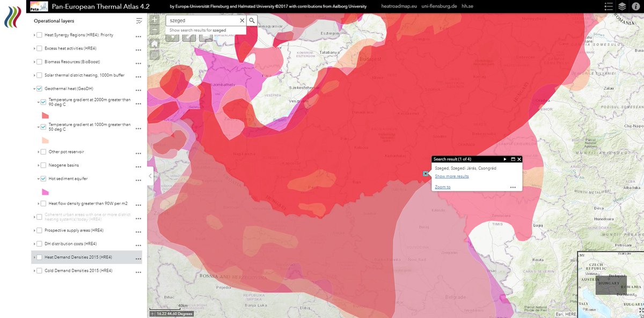Collapse the left layer panel

pyautogui.click(x=150, y=175)
